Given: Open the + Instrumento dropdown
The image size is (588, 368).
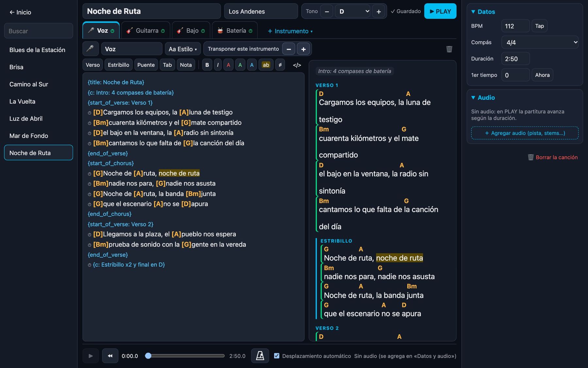Looking at the screenshot, I should 290,31.
